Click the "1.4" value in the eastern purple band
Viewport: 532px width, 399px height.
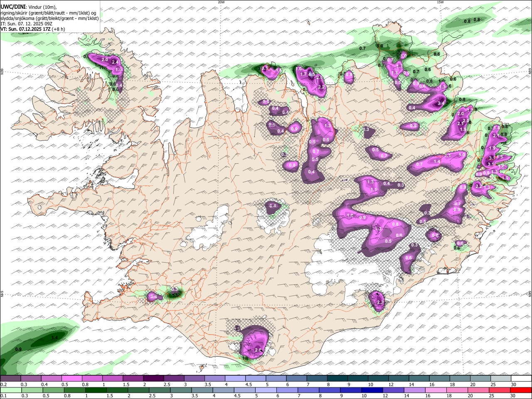pos(437,161)
